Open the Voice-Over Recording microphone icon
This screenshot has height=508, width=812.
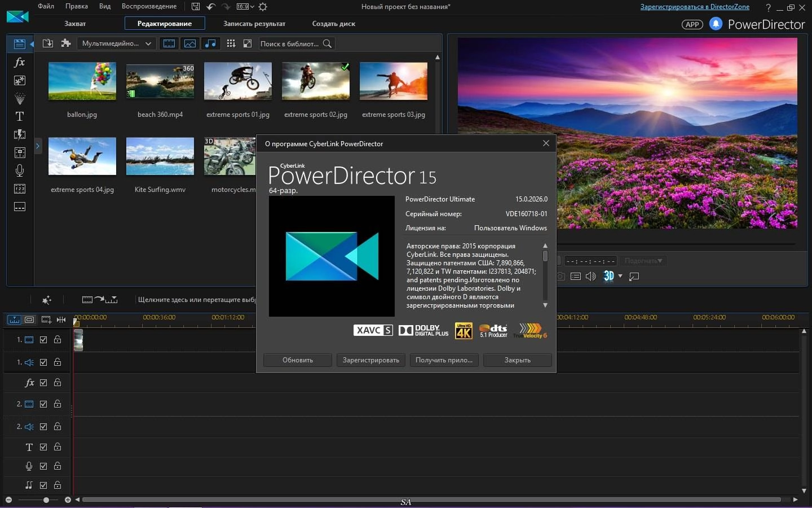20,170
